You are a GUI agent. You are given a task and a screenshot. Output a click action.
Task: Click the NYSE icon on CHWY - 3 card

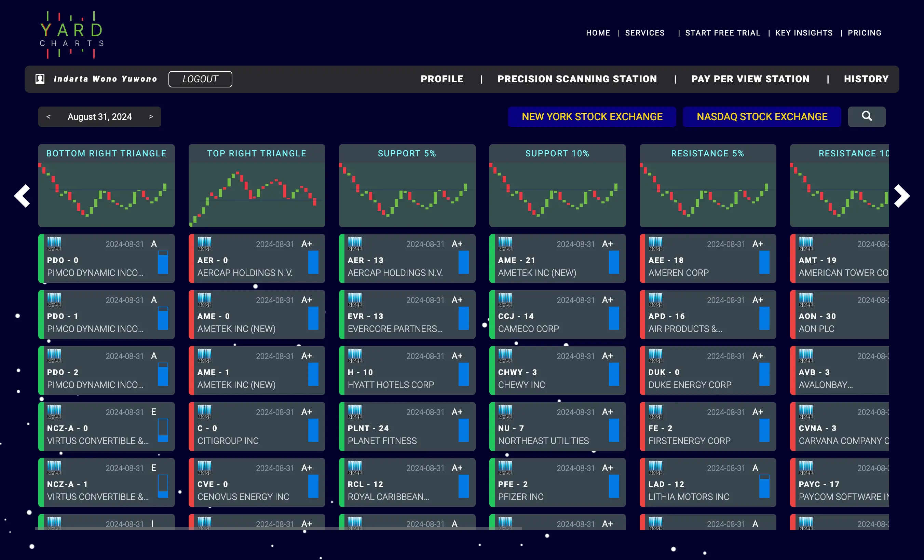pos(505,356)
